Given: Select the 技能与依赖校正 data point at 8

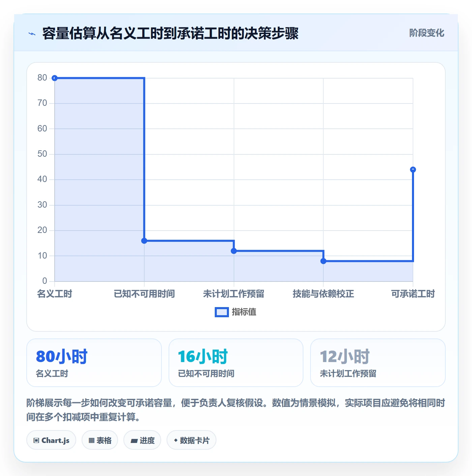Looking at the screenshot, I should [323, 261].
